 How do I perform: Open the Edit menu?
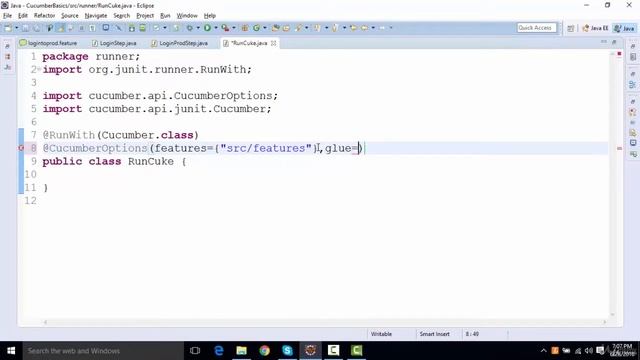click(23, 16)
